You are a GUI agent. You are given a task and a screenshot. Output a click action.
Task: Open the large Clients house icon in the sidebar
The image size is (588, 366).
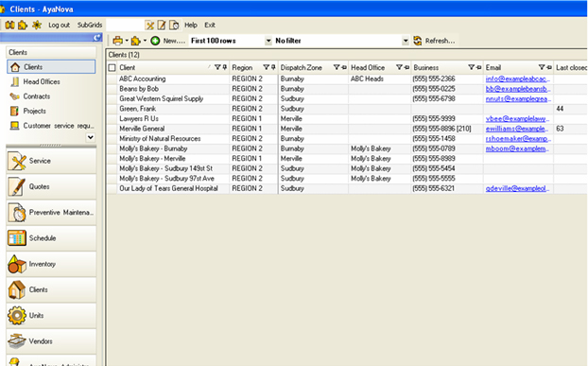(17, 290)
